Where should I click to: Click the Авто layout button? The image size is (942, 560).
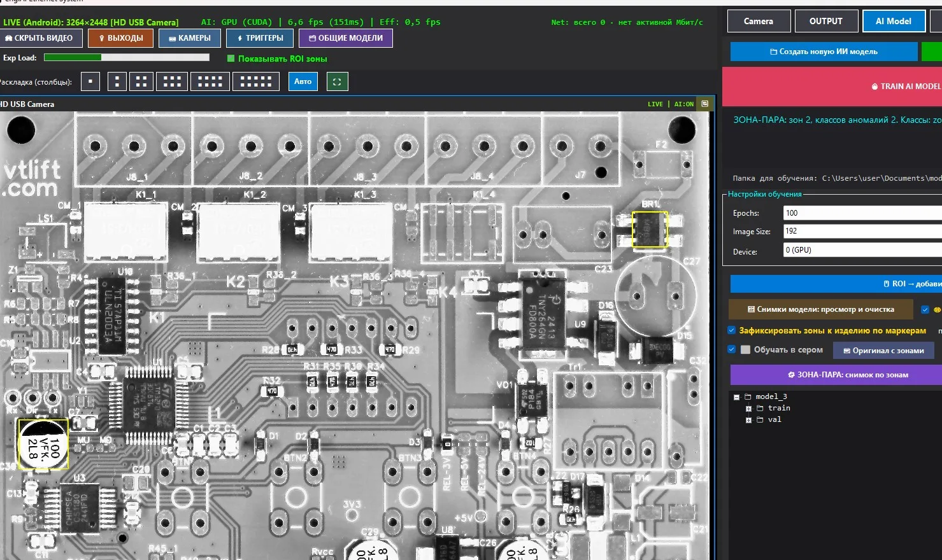pyautogui.click(x=303, y=81)
